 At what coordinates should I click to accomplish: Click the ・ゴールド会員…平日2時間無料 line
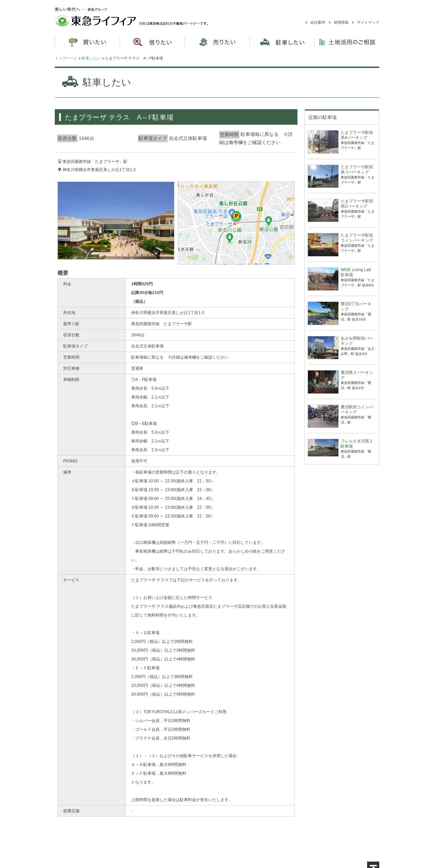click(x=161, y=729)
